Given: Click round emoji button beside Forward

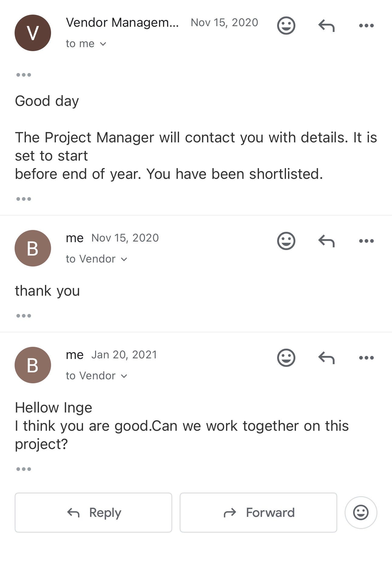Looking at the screenshot, I should coord(361,513).
